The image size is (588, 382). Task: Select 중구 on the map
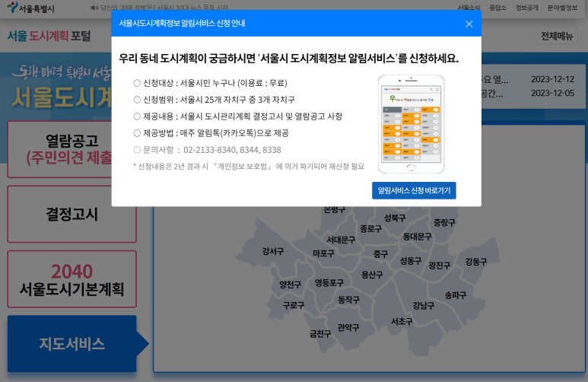380,254
